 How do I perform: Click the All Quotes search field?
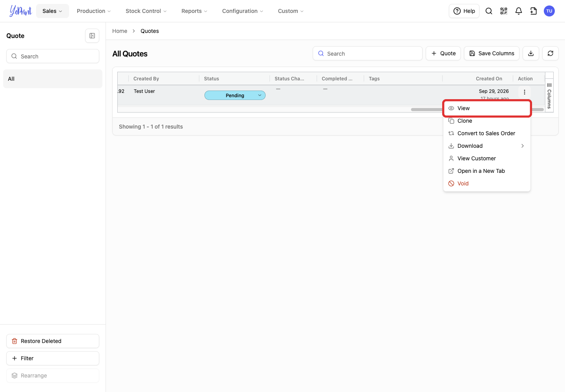pyautogui.click(x=368, y=53)
